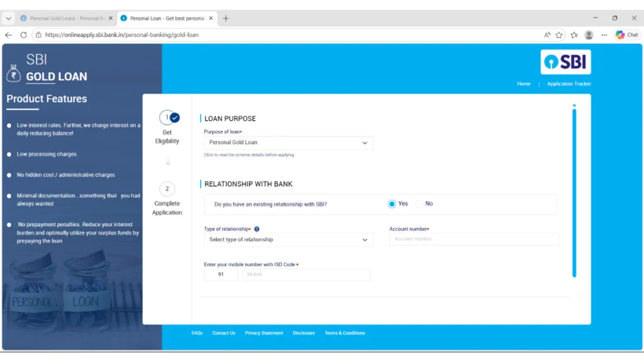Open FAQs footer link
This screenshot has width=644, height=362.
pyautogui.click(x=197, y=333)
